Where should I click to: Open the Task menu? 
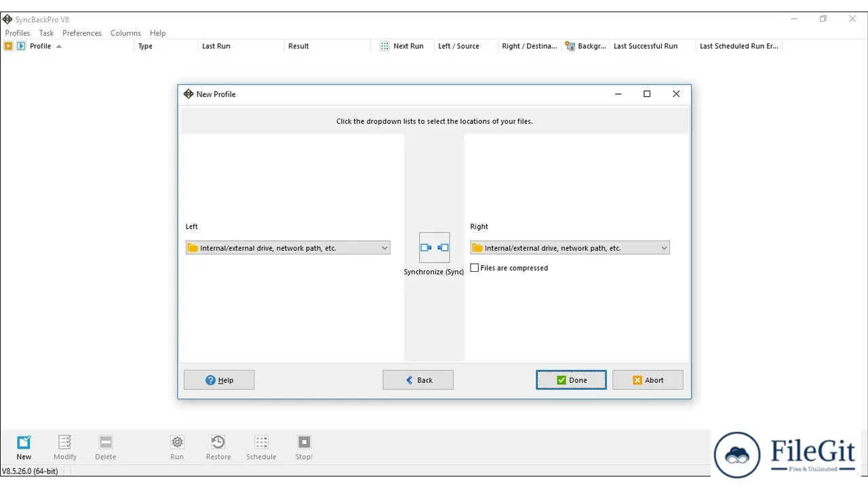tap(46, 33)
